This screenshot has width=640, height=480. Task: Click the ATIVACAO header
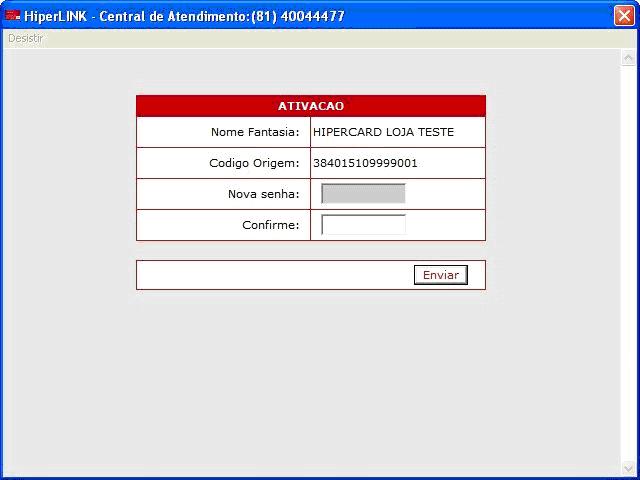(x=311, y=106)
